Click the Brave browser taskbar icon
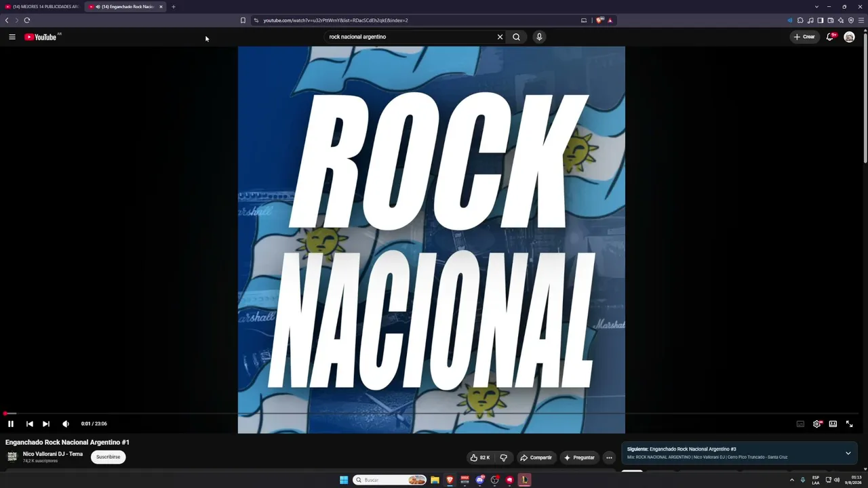Viewport: 868px width, 488px height. [x=450, y=480]
